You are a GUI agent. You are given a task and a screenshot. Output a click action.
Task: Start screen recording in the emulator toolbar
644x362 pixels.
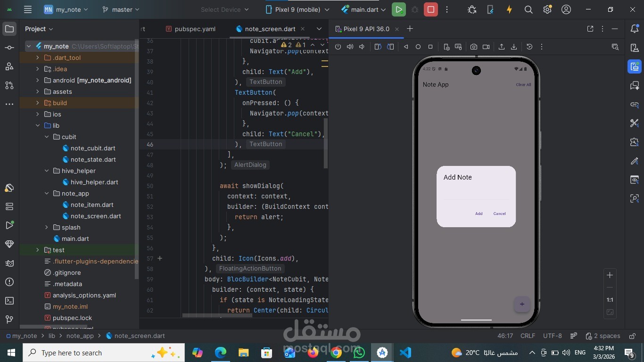tap(486, 47)
